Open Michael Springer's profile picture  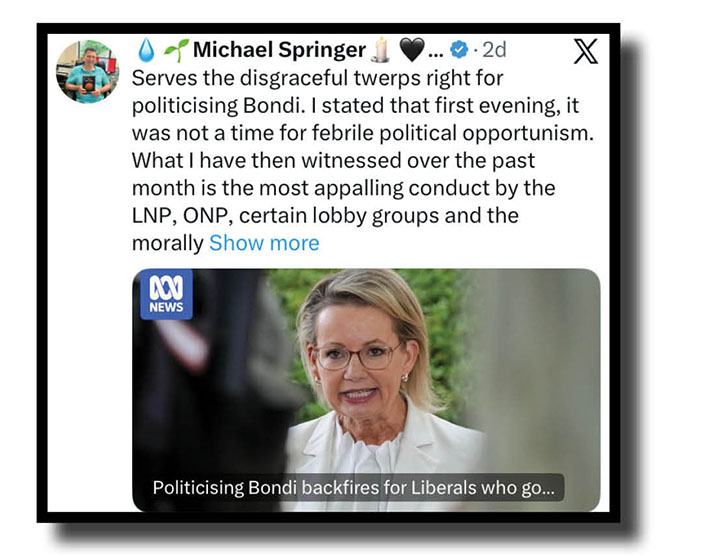[x=88, y=73]
